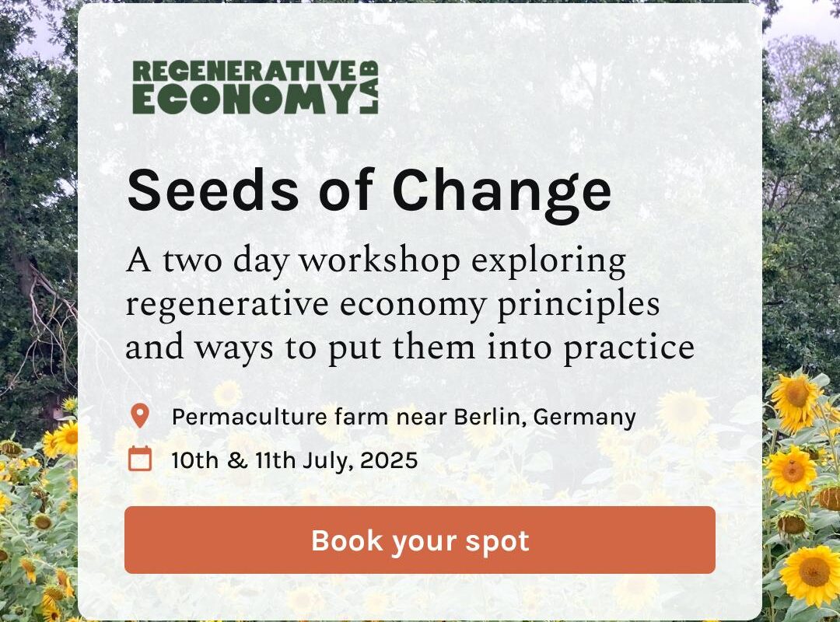The width and height of the screenshot is (840, 622).
Task: Click the large sunflower at the bottom right
Action: pos(812,575)
